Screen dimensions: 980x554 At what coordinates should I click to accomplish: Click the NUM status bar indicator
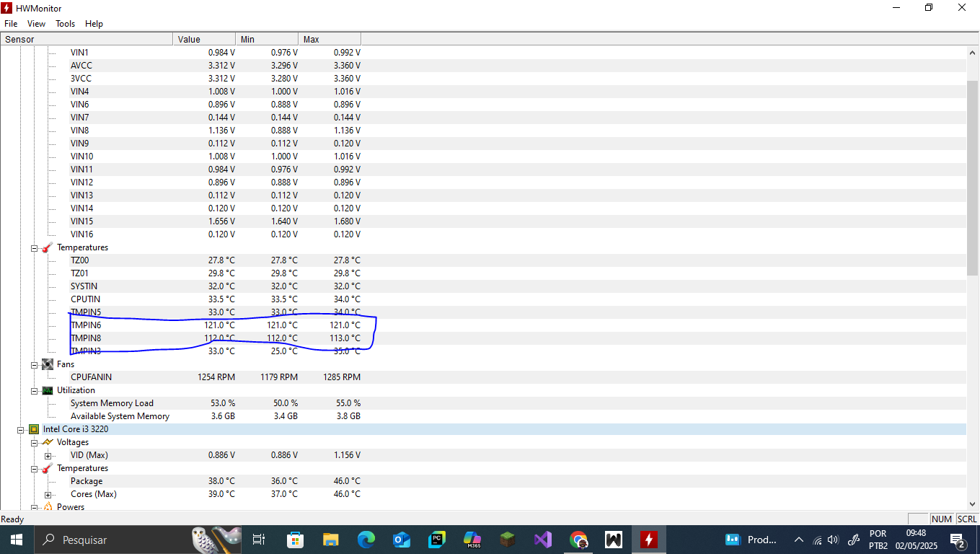(x=942, y=519)
